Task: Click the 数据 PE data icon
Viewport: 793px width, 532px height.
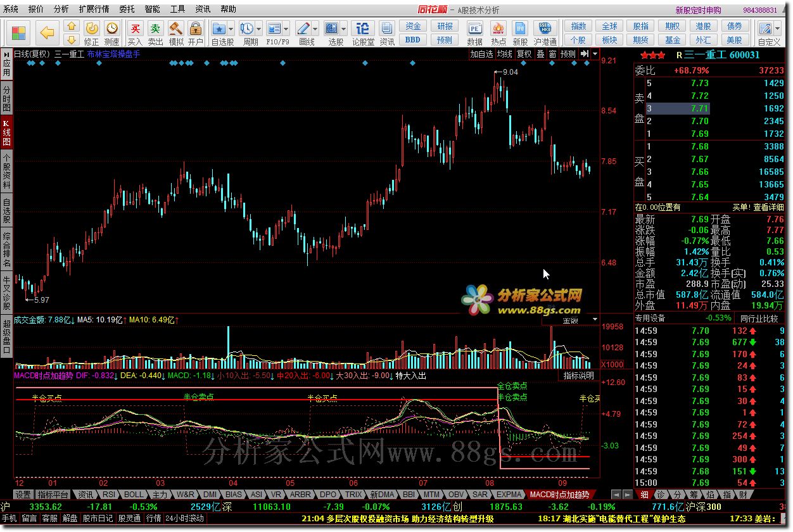Action: [x=475, y=33]
